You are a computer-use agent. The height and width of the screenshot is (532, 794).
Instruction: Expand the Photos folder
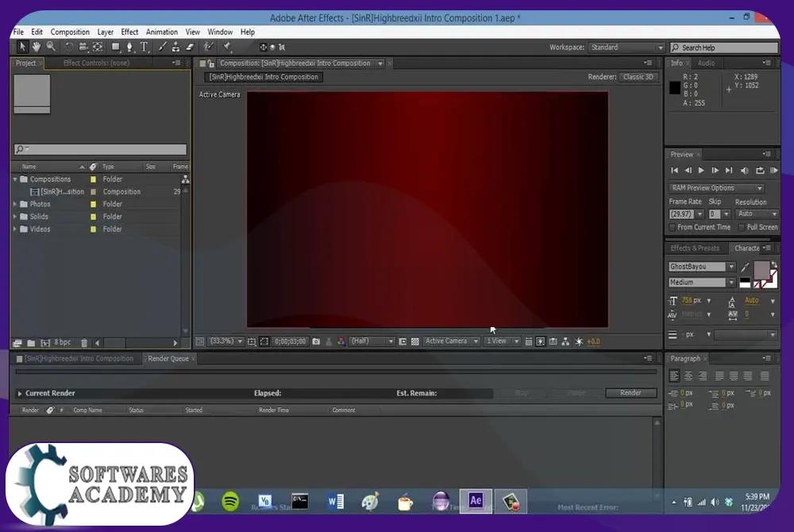(x=15, y=204)
